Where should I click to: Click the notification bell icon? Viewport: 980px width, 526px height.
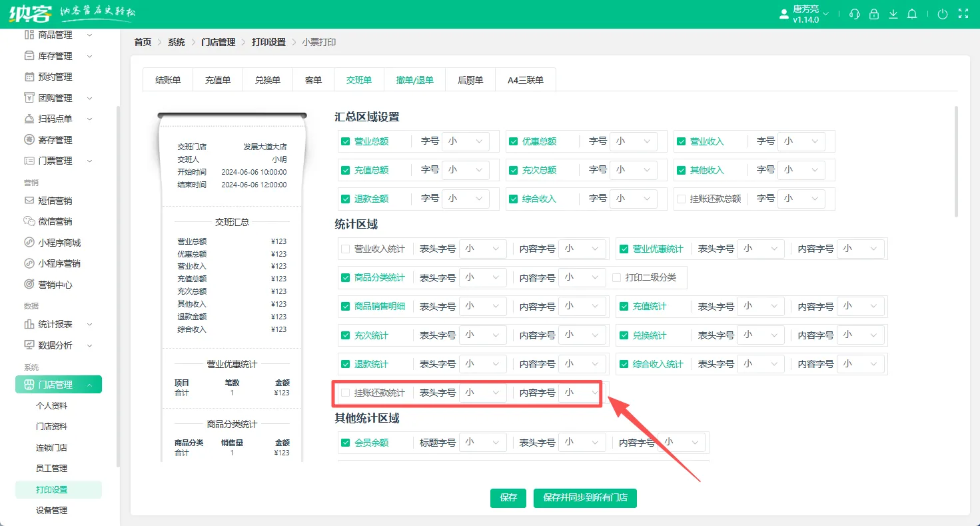coord(912,13)
